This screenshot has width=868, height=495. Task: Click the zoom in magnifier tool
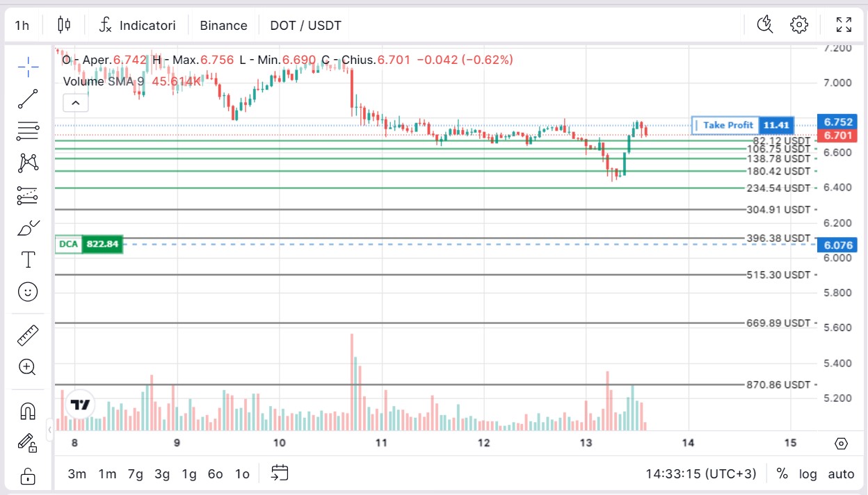click(28, 367)
